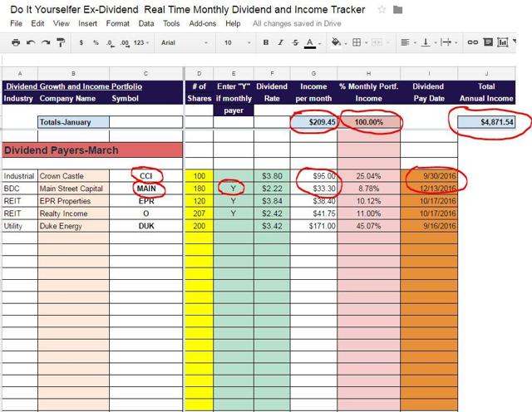Select column J header
532x412 pixels.
(486, 73)
